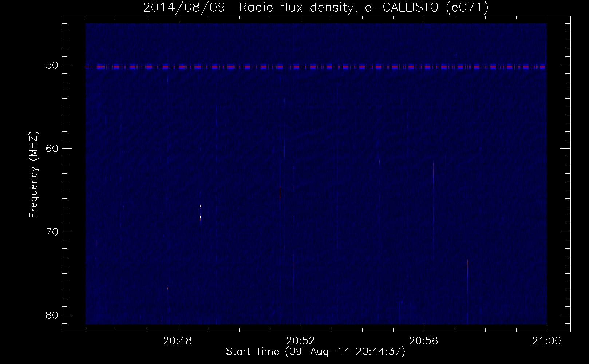Click the 'Start Time (09-Aug-14 20:44:37)' axis label

[x=316, y=352]
